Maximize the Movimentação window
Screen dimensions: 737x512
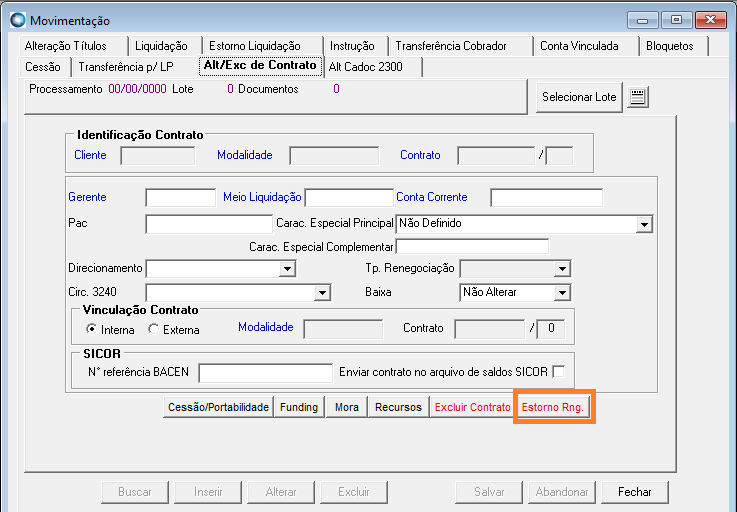[676, 20]
